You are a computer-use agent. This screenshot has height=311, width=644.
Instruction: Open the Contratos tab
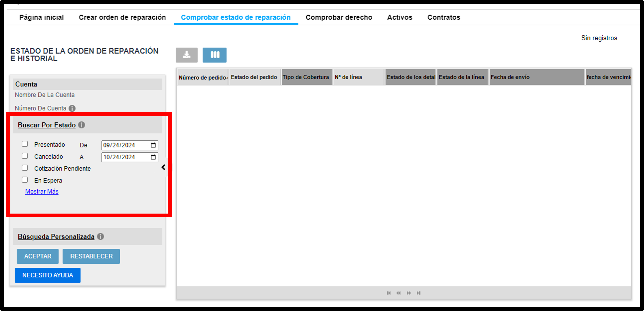coord(444,17)
